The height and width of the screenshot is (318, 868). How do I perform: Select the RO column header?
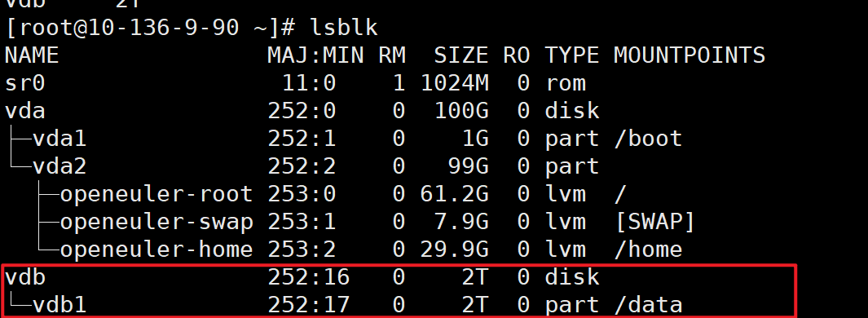pyautogui.click(x=516, y=55)
